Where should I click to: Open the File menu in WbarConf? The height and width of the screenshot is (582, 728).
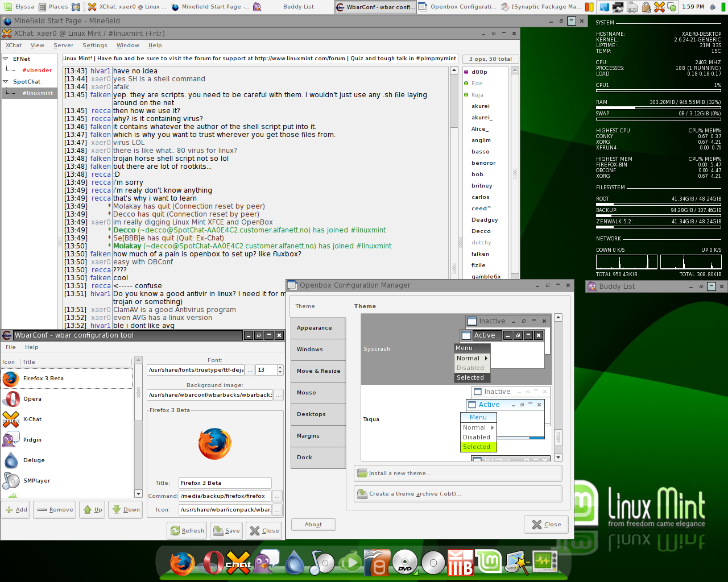click(x=11, y=347)
